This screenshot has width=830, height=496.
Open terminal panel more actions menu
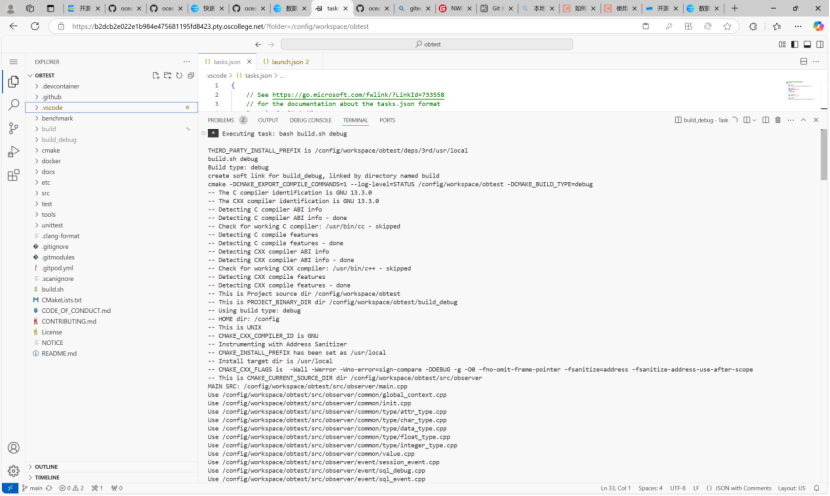(790, 120)
